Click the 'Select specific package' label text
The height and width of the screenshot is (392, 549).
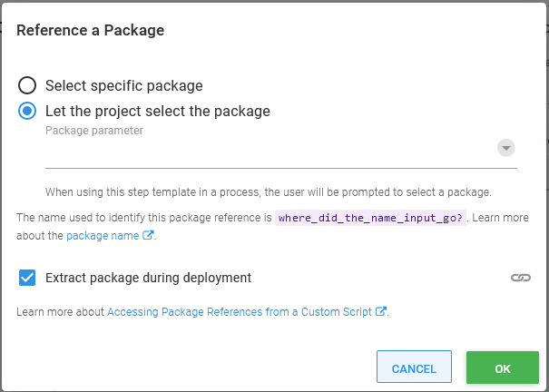[x=124, y=85]
